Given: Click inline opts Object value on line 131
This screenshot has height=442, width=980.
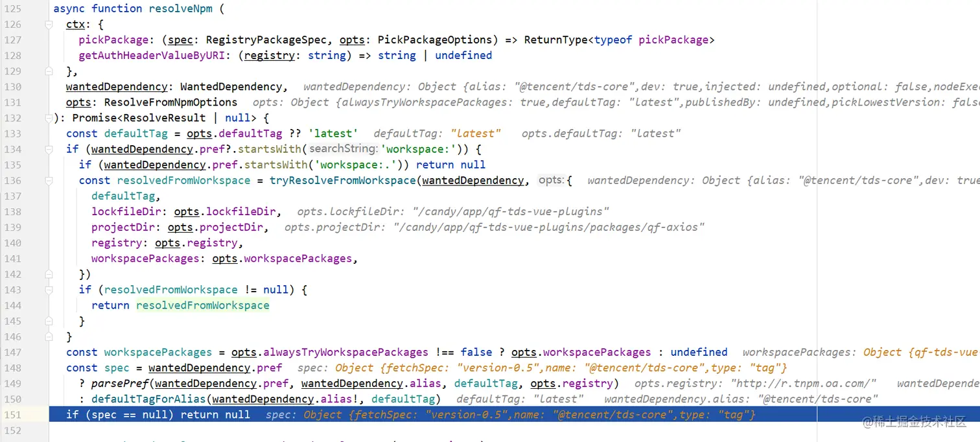Looking at the screenshot, I should [635, 102].
